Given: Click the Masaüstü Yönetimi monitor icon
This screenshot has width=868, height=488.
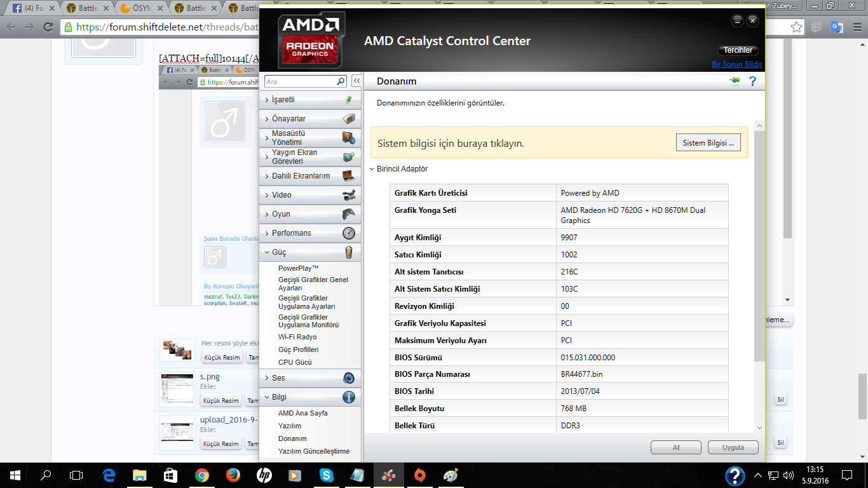Looking at the screenshot, I should [x=348, y=138].
